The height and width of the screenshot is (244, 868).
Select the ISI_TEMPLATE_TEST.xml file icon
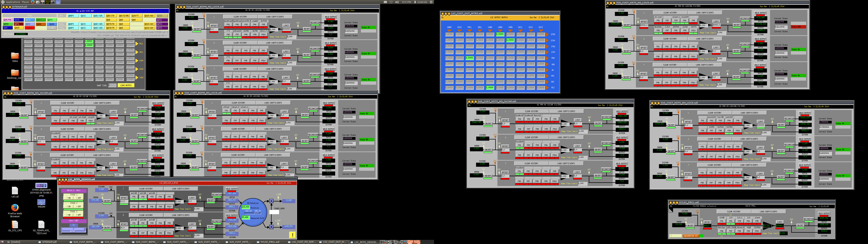[41, 225]
